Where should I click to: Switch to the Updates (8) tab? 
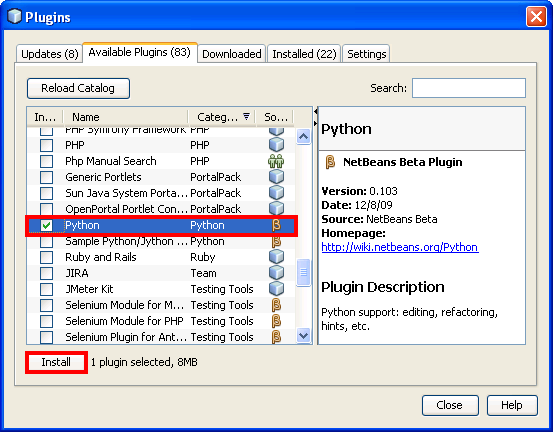[x=50, y=54]
